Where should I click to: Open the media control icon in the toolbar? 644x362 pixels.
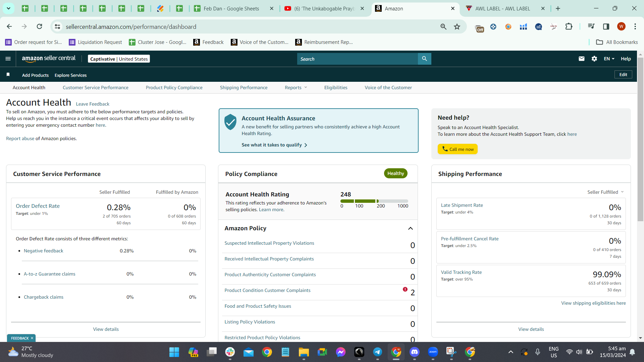pos(591,26)
